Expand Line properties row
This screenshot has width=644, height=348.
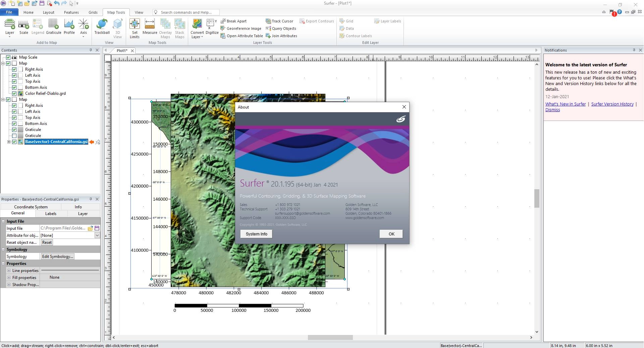9,270
